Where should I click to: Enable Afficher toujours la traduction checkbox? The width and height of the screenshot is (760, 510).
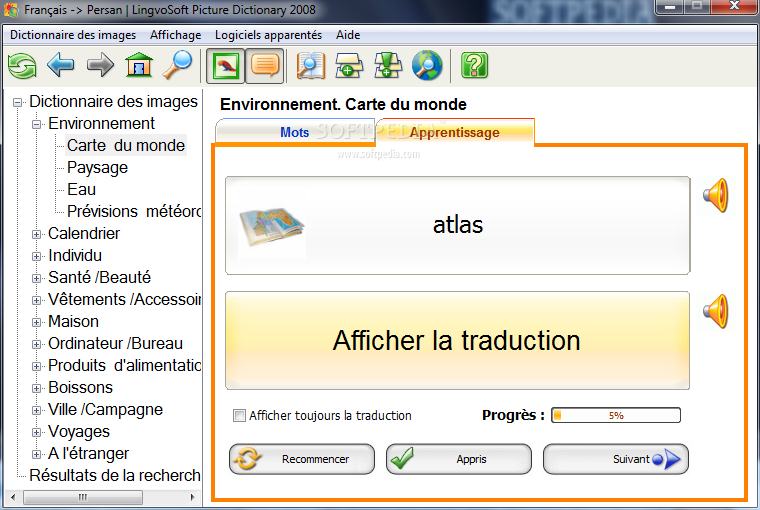239,415
